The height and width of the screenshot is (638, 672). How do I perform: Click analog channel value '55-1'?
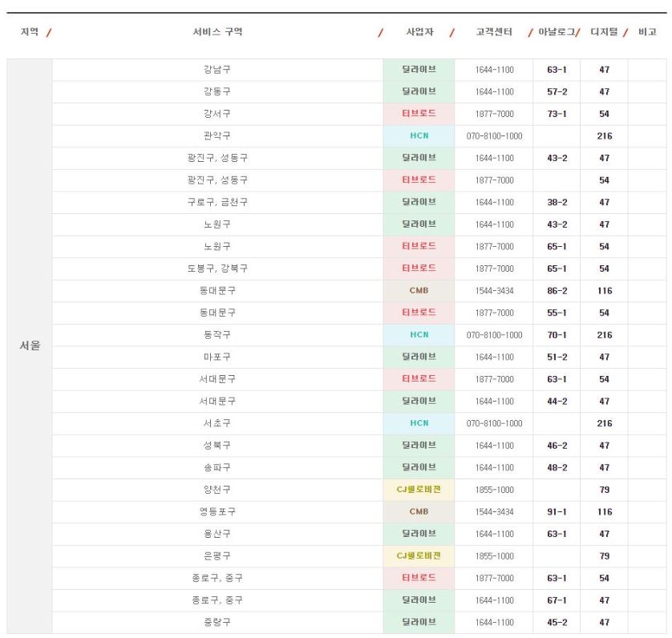(557, 313)
